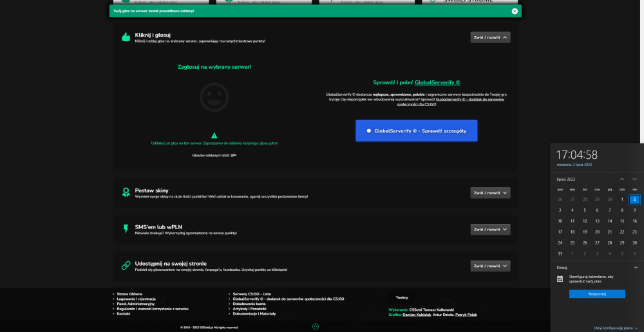644x332 pixels.
Task: Click the GlobalServerify © – Sprawdź szczegóły button
Action: tap(417, 131)
